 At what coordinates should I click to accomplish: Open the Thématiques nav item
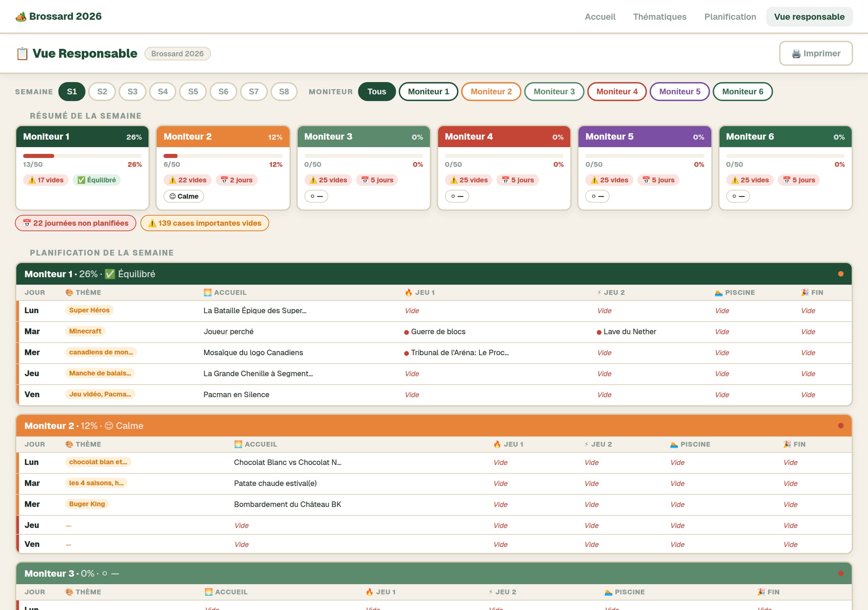pyautogui.click(x=660, y=17)
